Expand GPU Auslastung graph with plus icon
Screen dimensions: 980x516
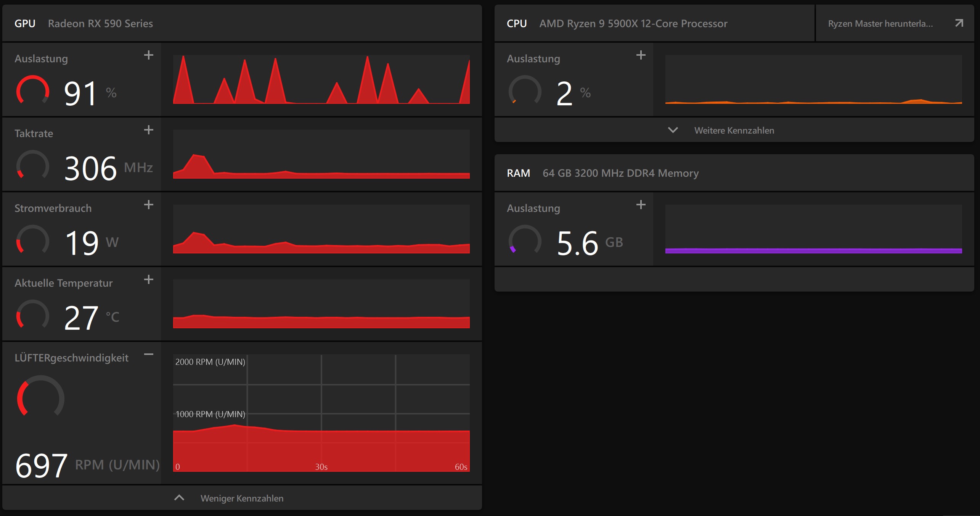(149, 55)
